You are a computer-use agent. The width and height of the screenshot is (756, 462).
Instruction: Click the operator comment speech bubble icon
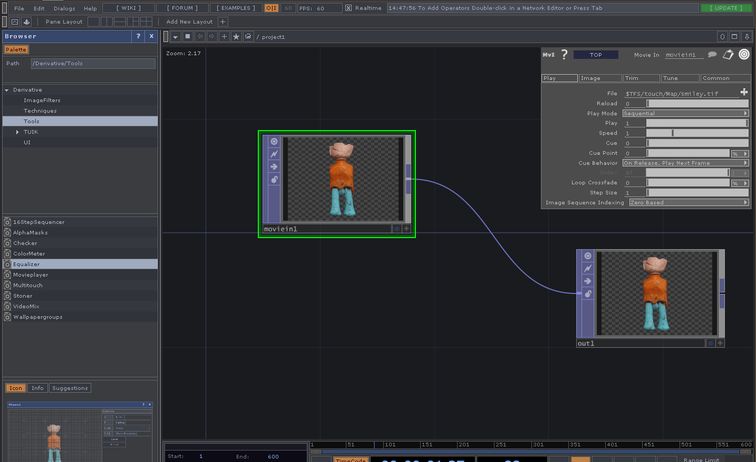[713, 55]
